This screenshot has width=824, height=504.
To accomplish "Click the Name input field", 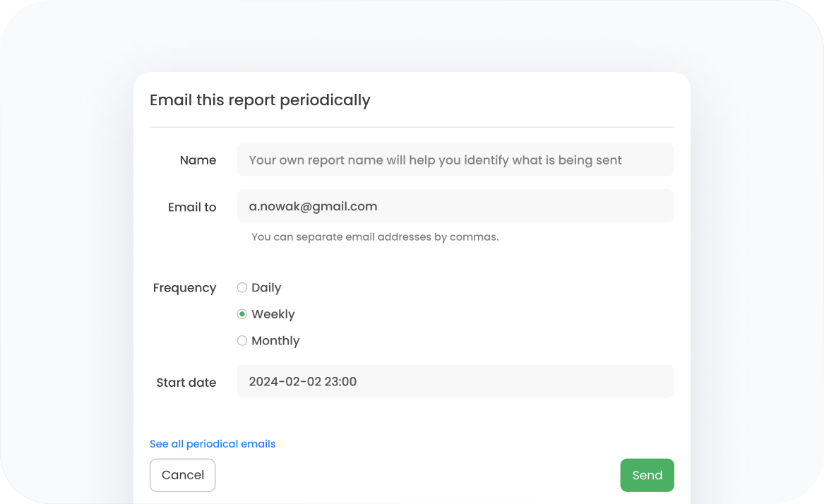I will tap(455, 160).
